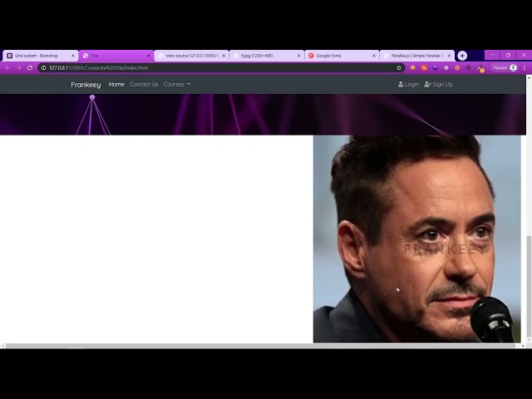This screenshot has height=399, width=532.
Task: Click the address bar URL field
Action: pos(220,68)
